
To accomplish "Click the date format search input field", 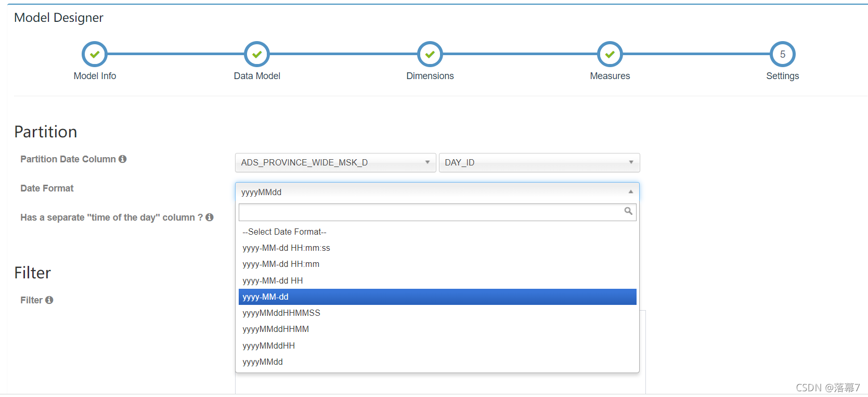I will 437,212.
